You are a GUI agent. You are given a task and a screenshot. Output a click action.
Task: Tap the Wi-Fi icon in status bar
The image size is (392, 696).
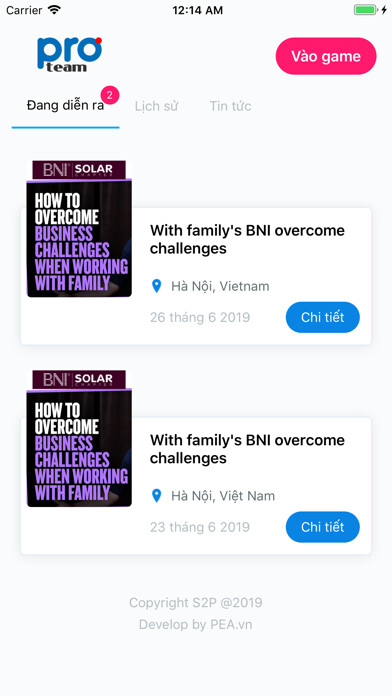(x=54, y=10)
